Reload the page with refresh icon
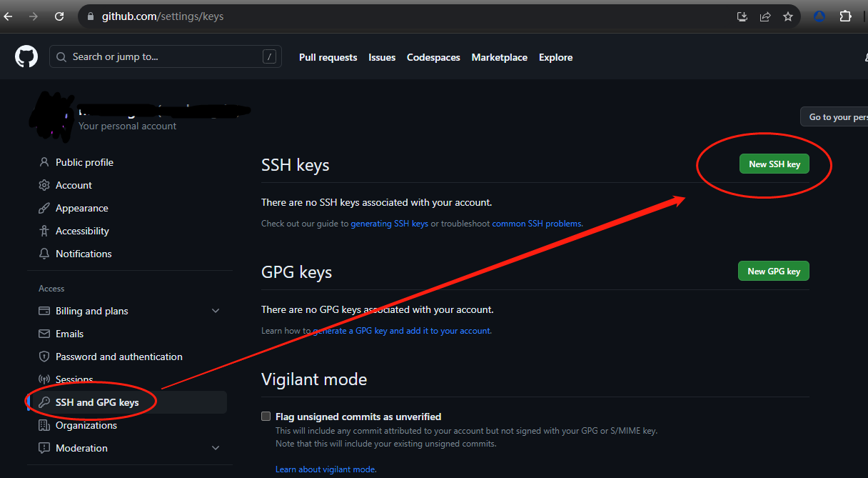Viewport: 868px width, 478px height. tap(59, 16)
